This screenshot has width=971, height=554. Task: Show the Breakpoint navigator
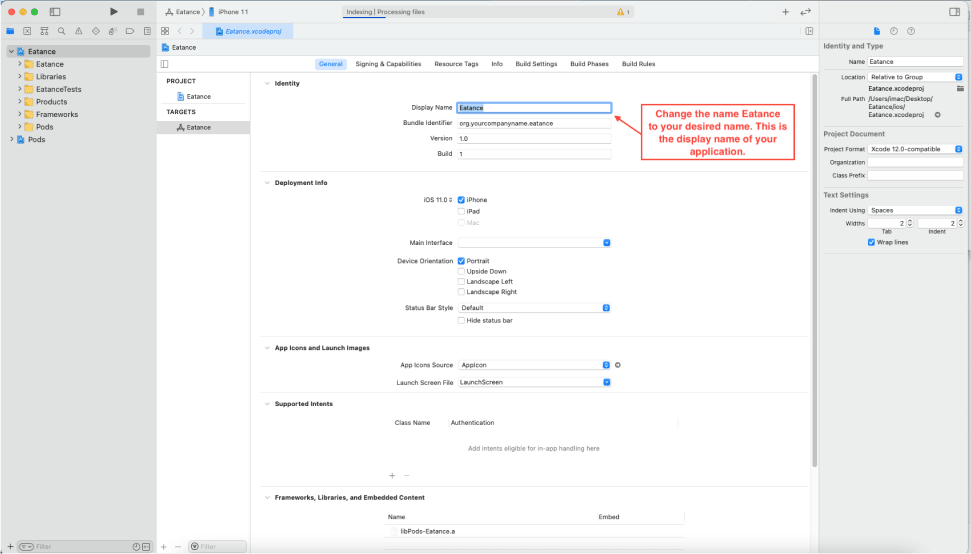130,31
